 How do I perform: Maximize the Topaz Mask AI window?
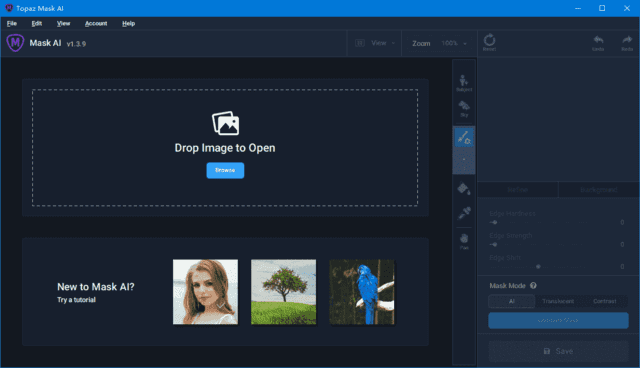pos(602,8)
